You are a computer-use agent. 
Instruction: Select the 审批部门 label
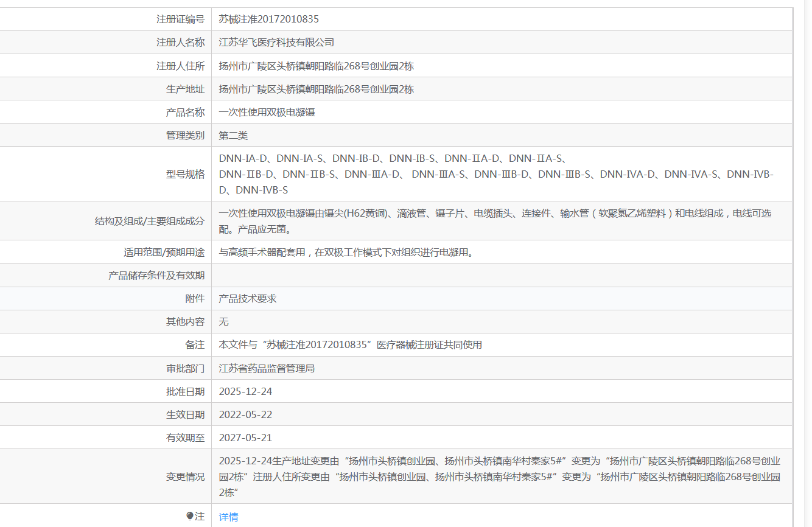pos(185,368)
